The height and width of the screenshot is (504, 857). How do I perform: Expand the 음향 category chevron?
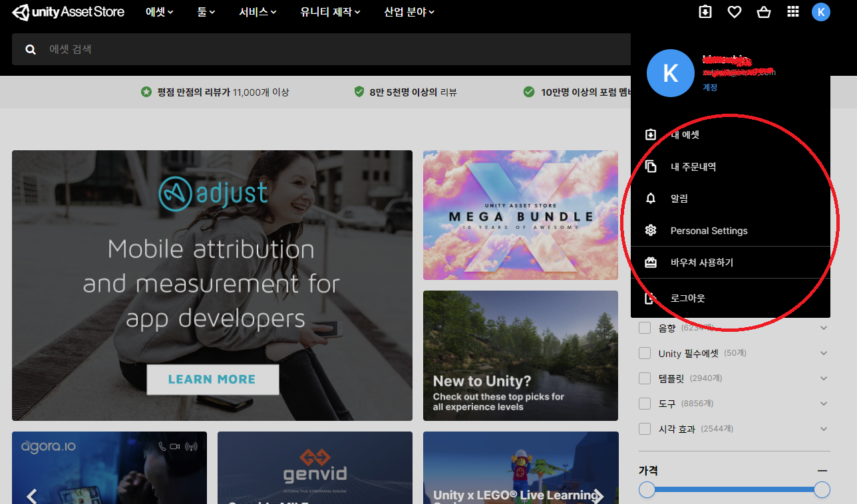pos(824,328)
